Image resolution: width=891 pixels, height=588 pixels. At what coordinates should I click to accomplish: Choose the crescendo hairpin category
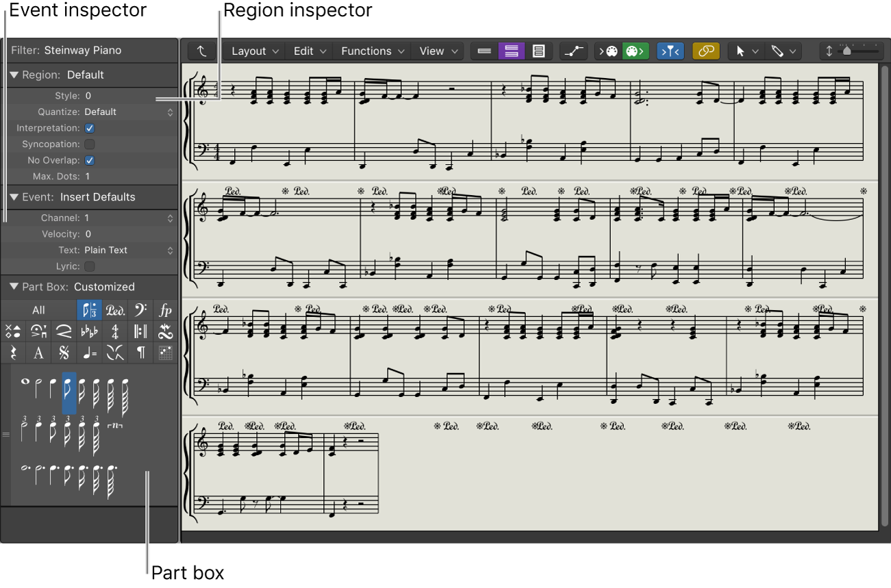[63, 331]
